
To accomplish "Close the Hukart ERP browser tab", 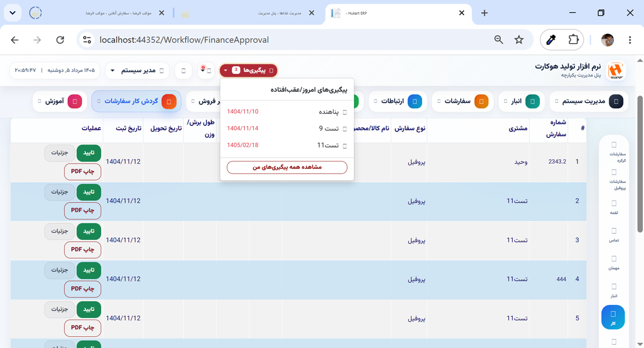I will (462, 13).
